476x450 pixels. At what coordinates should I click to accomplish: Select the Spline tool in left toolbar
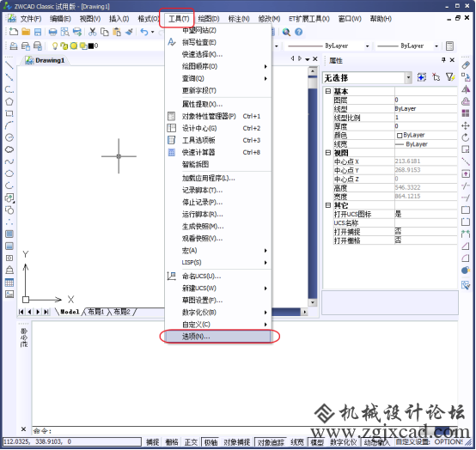[x=9, y=161]
